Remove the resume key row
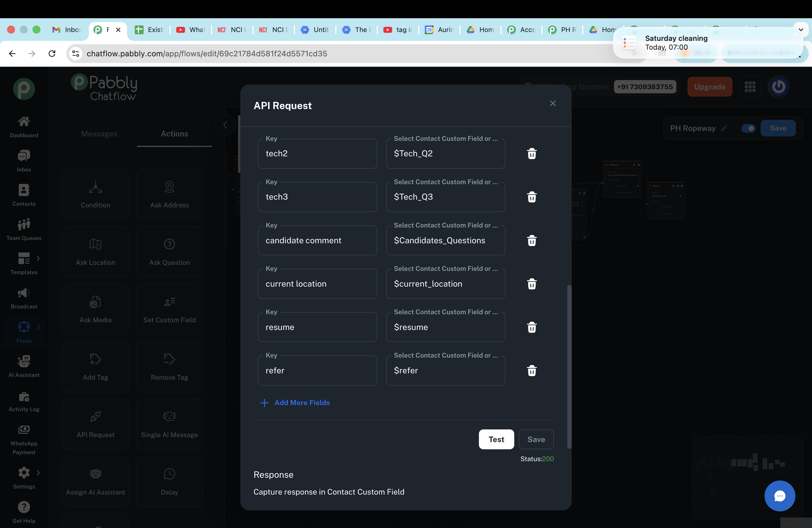812x528 pixels. (532, 327)
